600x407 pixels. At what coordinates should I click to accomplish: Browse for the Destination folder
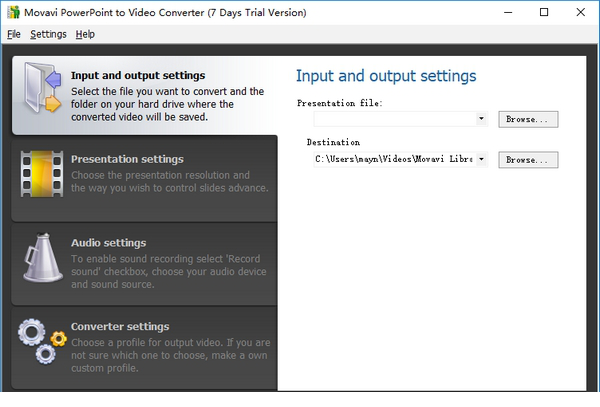point(527,159)
